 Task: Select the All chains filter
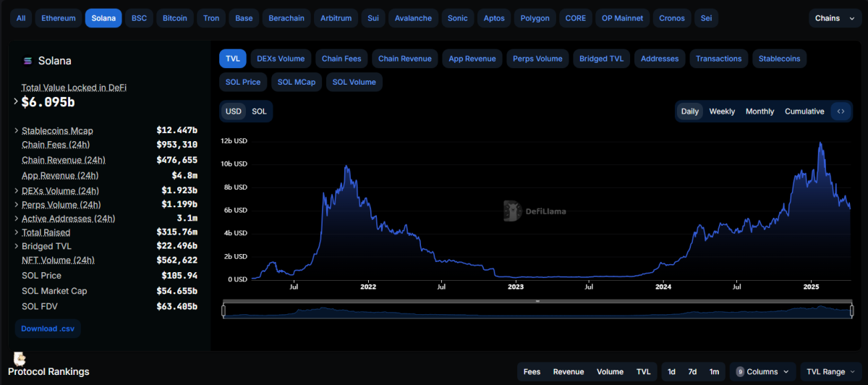pos(21,18)
